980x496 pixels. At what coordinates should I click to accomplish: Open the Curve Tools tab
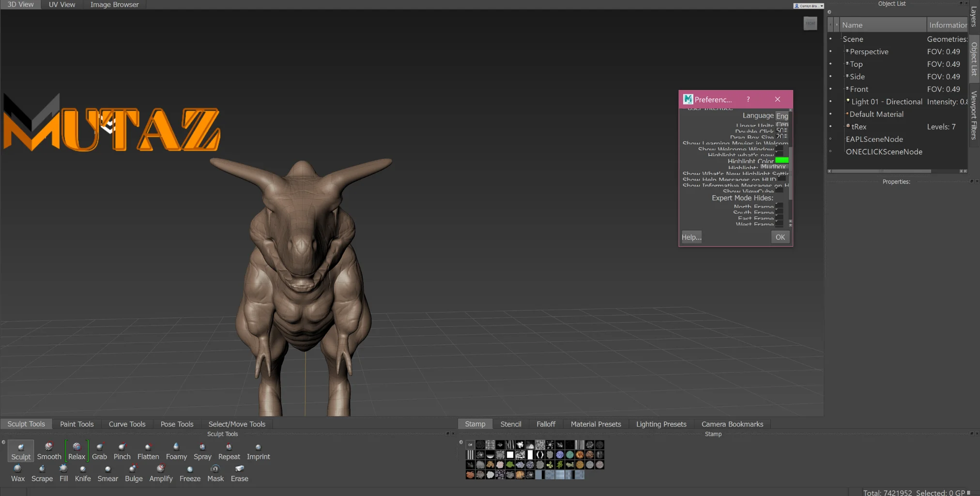(x=127, y=424)
